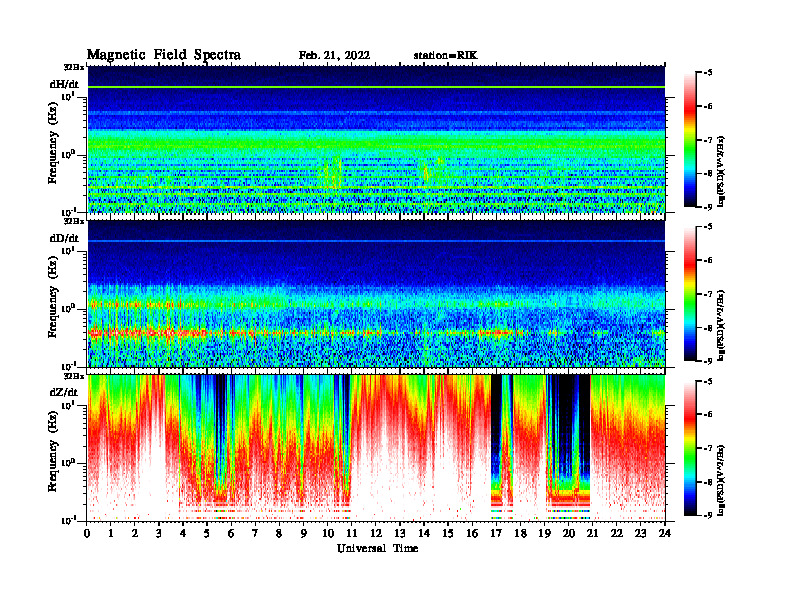The width and height of the screenshot is (792, 612).
Task: Click hour 7 tick label on time axis
Action: coord(255,534)
